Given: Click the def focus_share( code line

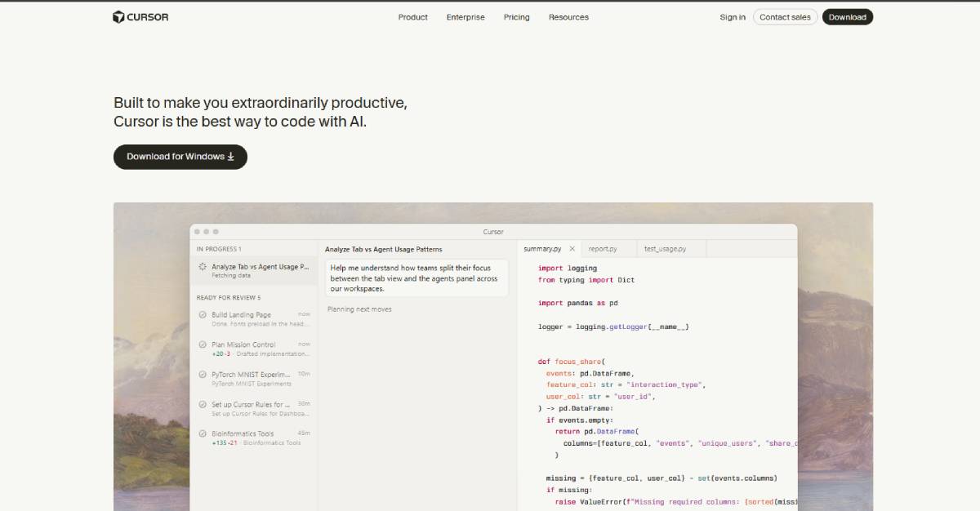Looking at the screenshot, I should point(570,362).
